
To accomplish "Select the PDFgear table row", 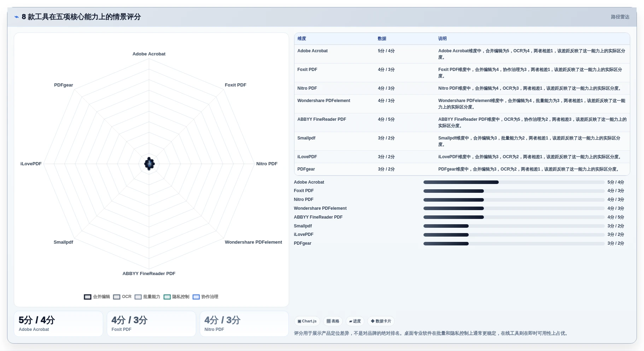I will point(462,169).
